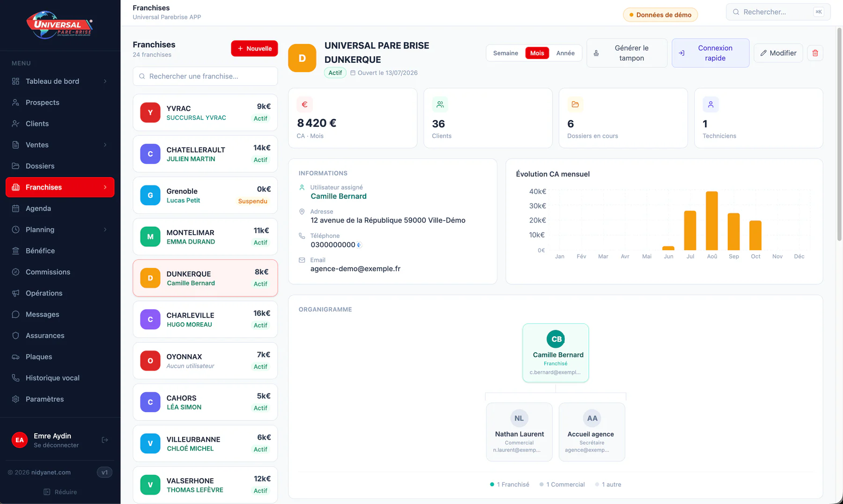Click the Aoû bar in CA chart
The image size is (843, 504).
coord(712,221)
